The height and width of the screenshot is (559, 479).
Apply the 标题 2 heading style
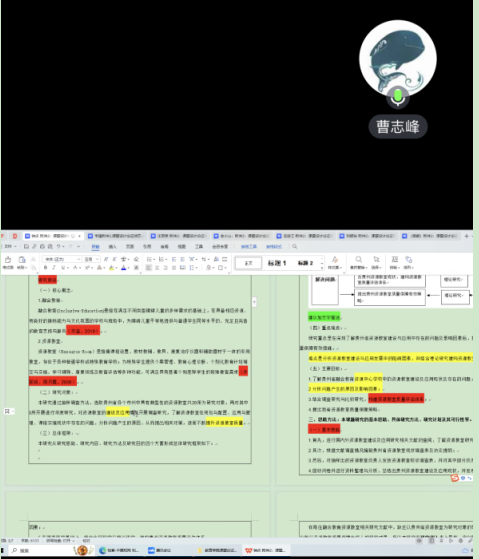[x=305, y=263]
